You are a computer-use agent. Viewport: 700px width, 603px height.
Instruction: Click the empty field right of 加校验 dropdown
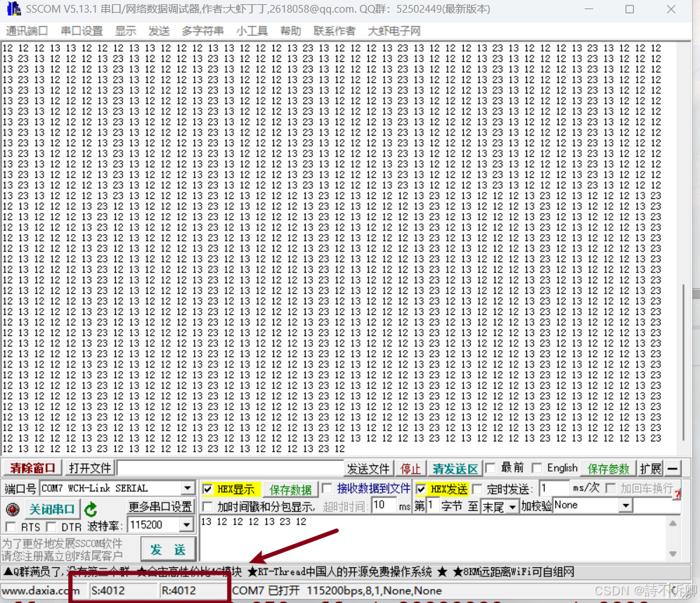coord(656,506)
